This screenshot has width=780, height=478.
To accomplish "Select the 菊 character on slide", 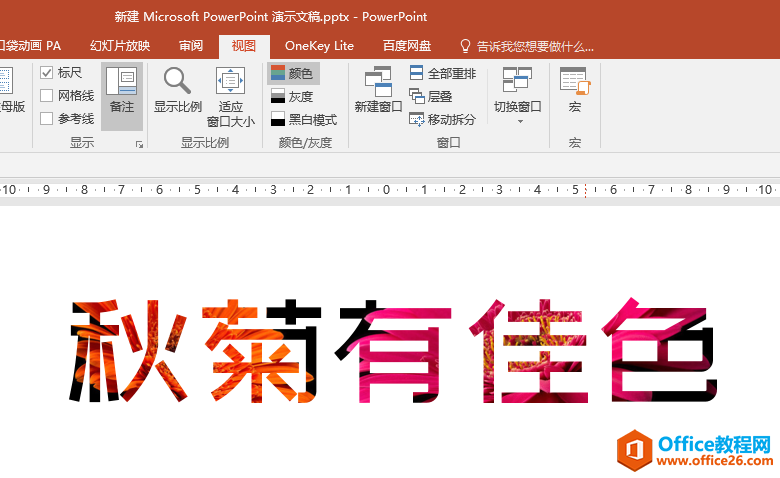I will coord(262,351).
